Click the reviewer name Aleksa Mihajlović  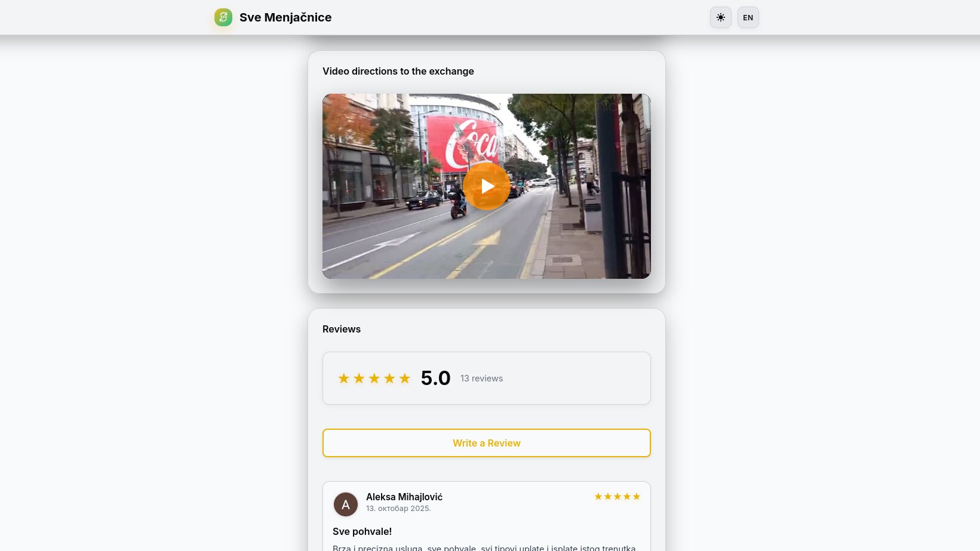tap(404, 497)
